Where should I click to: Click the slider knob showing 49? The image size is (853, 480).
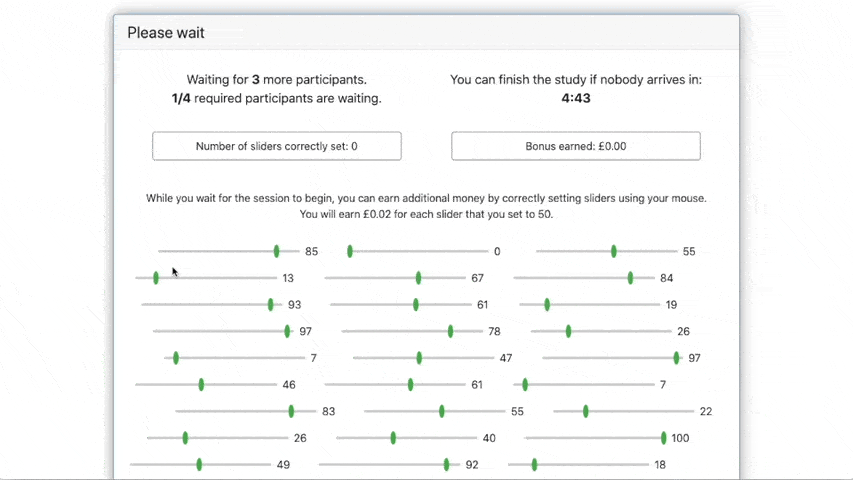point(199,464)
